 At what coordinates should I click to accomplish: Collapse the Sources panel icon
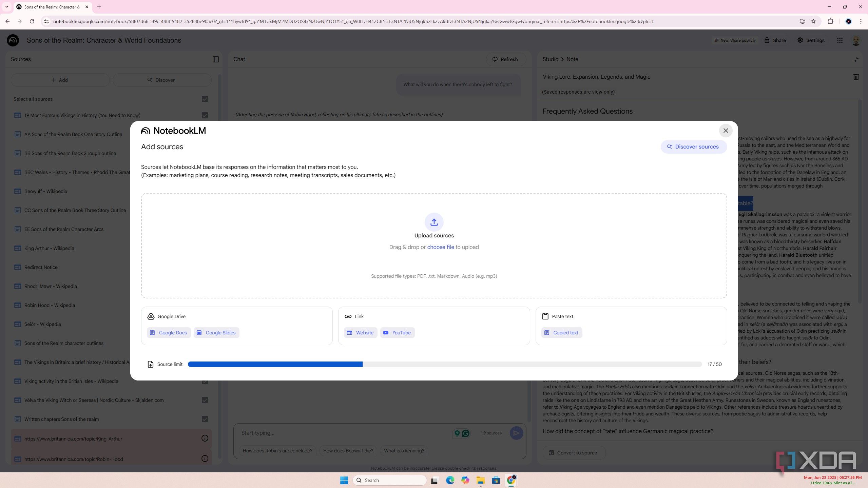[x=216, y=59]
